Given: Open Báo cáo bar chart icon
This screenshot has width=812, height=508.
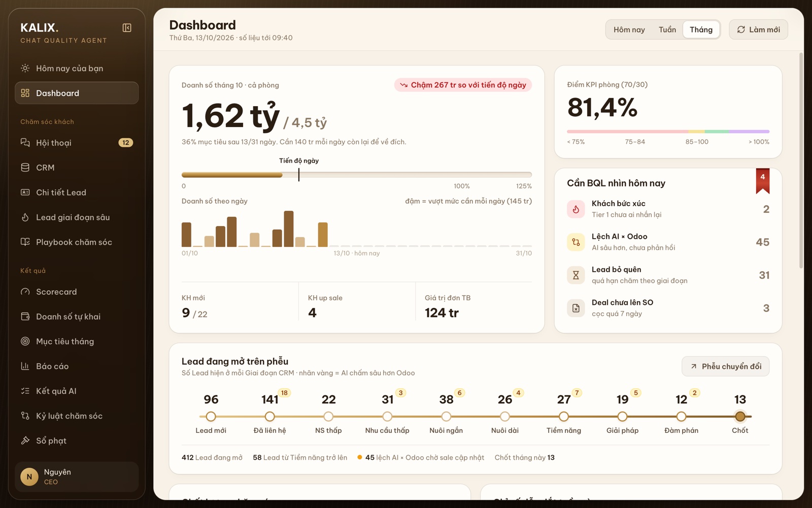Looking at the screenshot, I should [x=25, y=366].
